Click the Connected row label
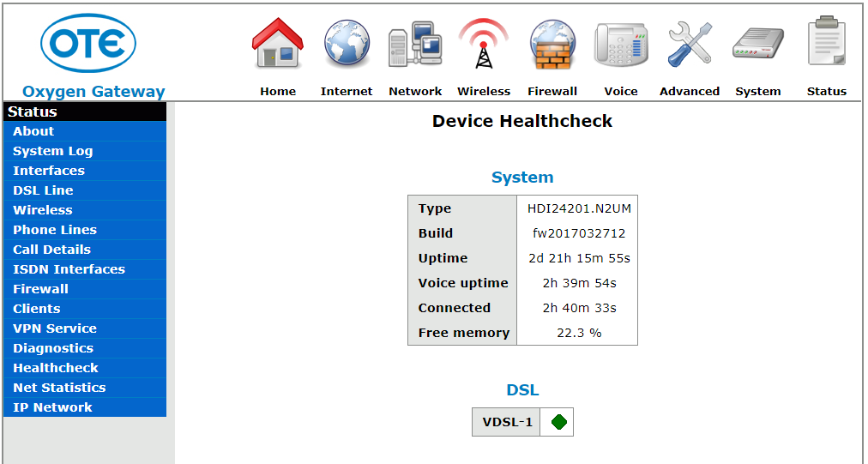Screen dimensions: 868x464 (x=454, y=308)
